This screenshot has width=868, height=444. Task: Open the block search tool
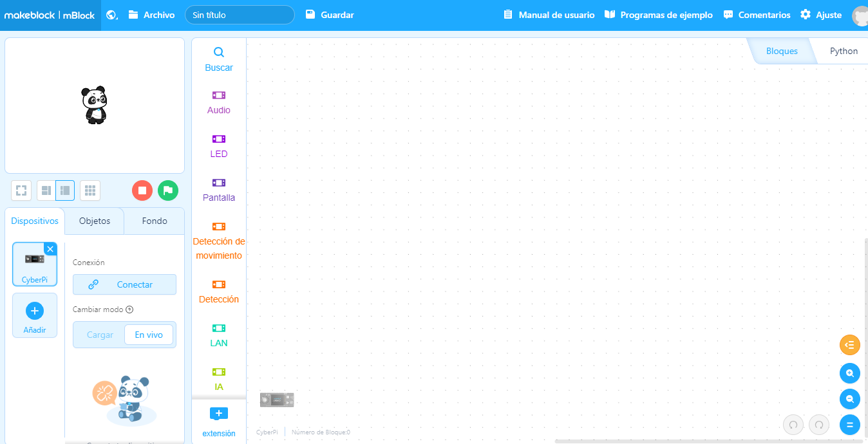pos(219,59)
